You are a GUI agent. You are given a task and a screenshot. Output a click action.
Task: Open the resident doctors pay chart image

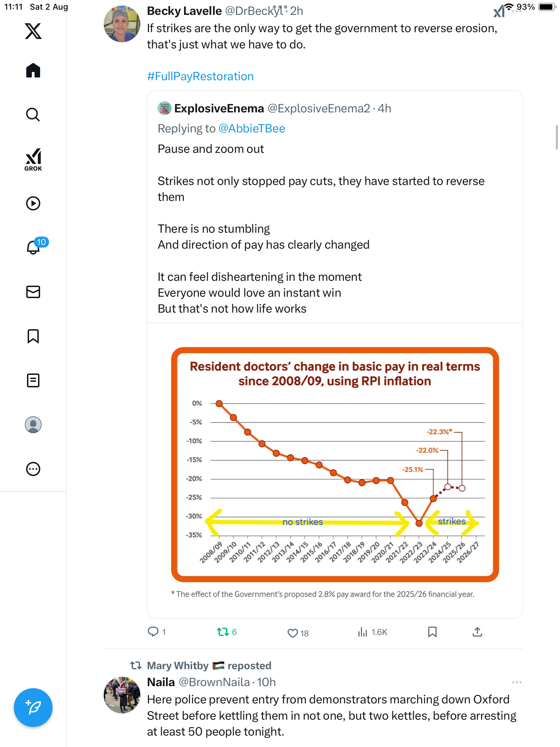335,464
